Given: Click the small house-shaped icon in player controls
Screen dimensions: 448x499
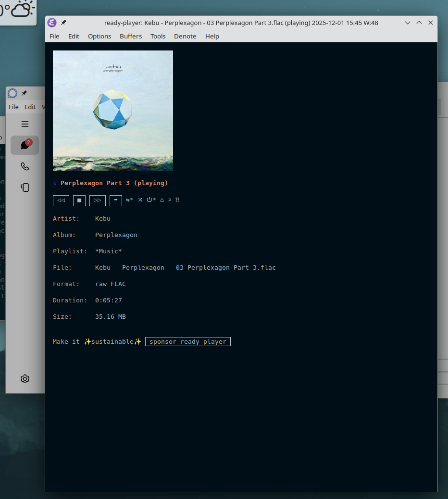Looking at the screenshot, I should coord(162,200).
